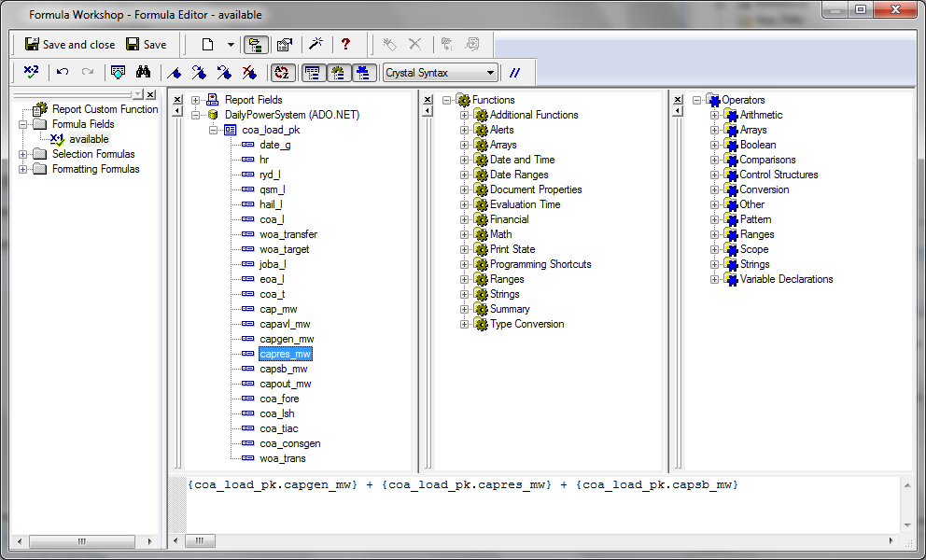The width and height of the screenshot is (926, 560).
Task: Expand the Report Fields node
Action: point(195,100)
